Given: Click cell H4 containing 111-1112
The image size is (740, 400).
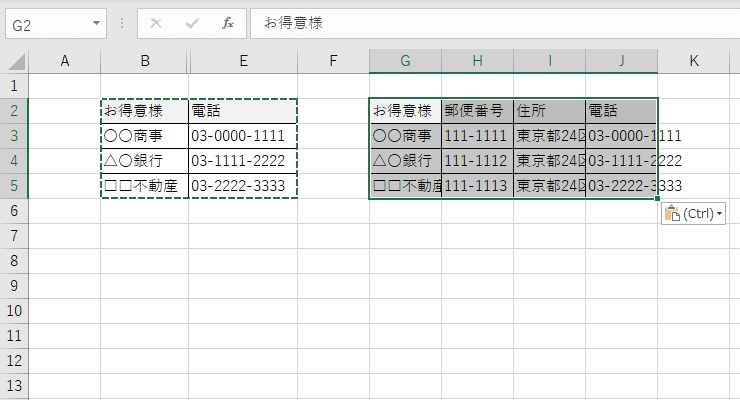Looking at the screenshot, I should pos(478,161).
